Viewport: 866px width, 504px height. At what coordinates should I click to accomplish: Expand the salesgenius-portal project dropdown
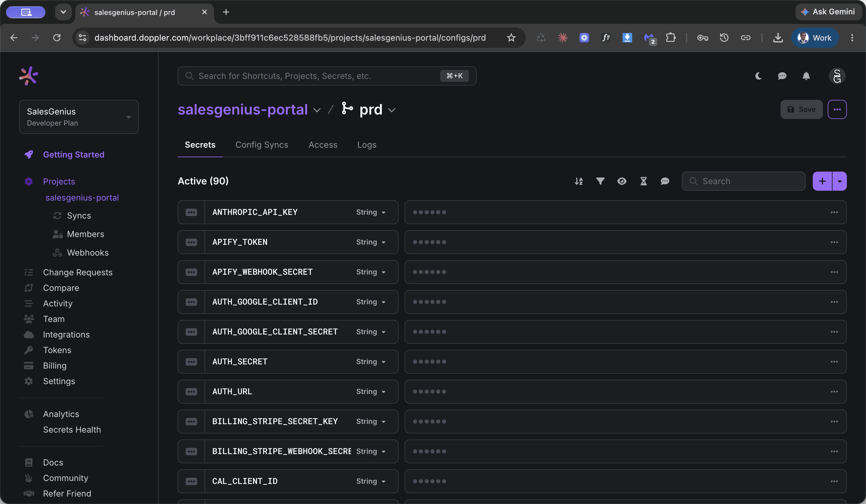point(317,110)
